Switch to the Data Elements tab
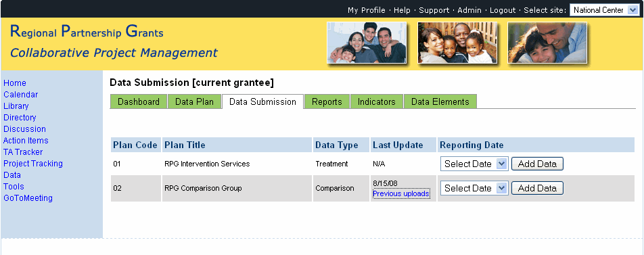Viewport: 644px width, 255px height. [440, 102]
